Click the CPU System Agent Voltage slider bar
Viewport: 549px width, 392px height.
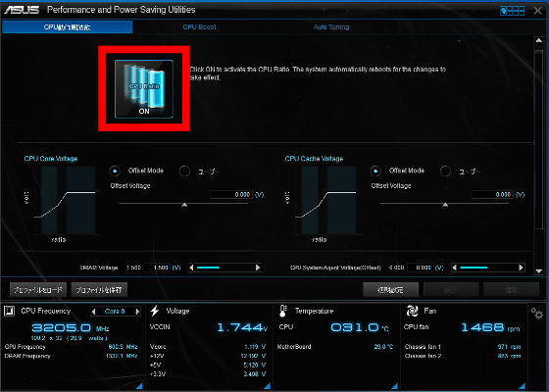click(487, 268)
